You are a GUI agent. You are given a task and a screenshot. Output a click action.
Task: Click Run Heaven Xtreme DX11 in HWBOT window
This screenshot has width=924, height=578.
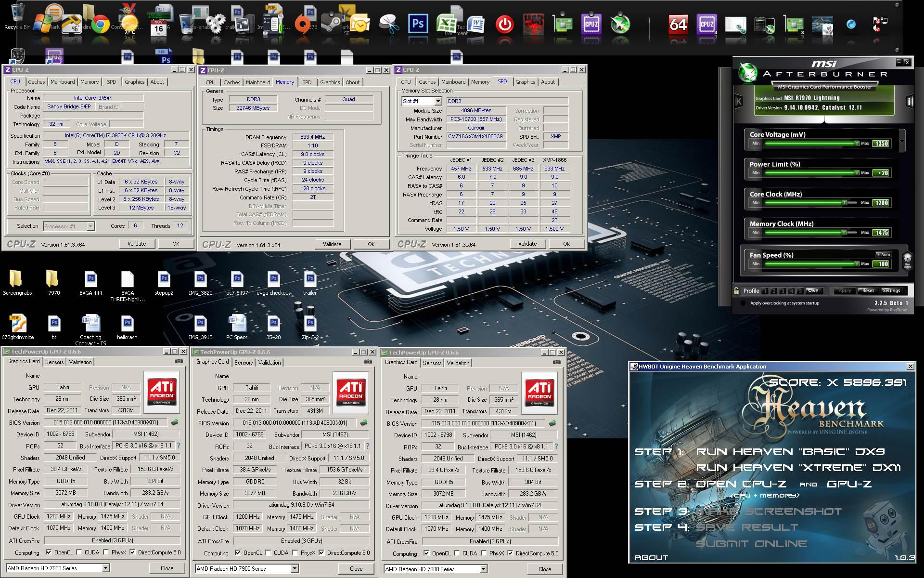[x=798, y=467]
